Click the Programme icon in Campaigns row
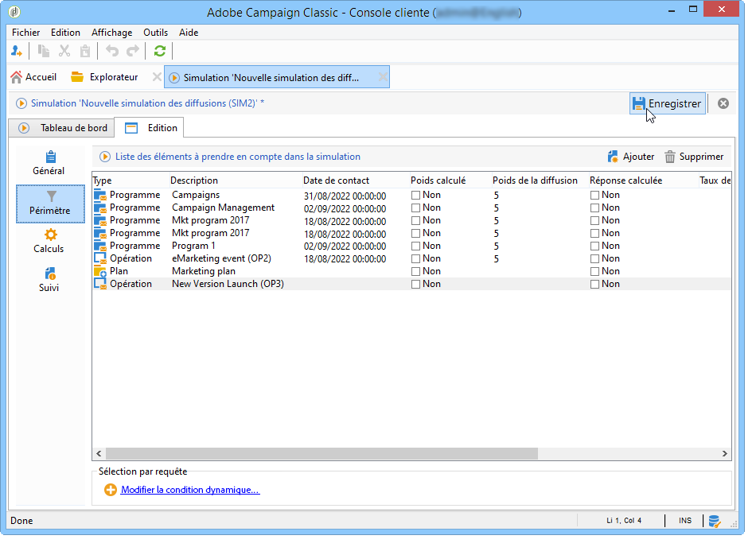Image resolution: width=756 pixels, height=551 pixels. [99, 195]
